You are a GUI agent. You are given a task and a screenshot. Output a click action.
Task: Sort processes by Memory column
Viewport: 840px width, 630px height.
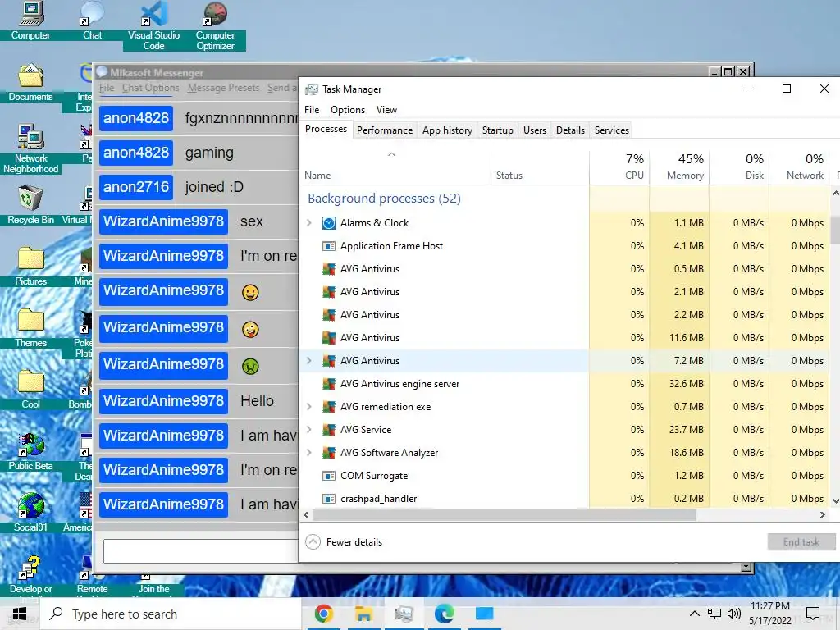click(680, 167)
